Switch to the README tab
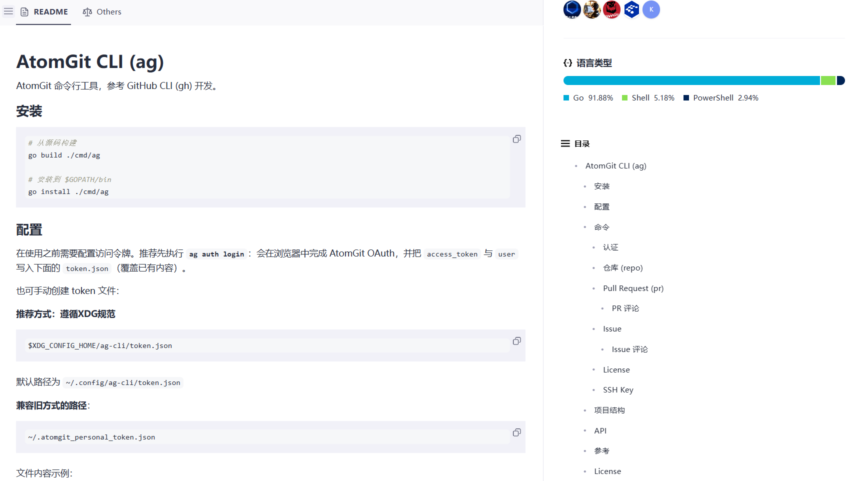Image resolution: width=868 pixels, height=481 pixels. pyautogui.click(x=44, y=11)
